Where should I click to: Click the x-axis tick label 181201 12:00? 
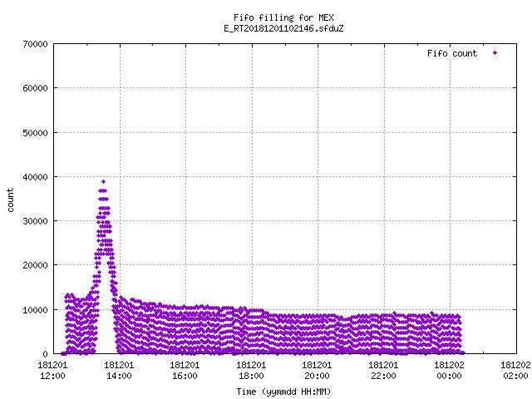point(52,371)
